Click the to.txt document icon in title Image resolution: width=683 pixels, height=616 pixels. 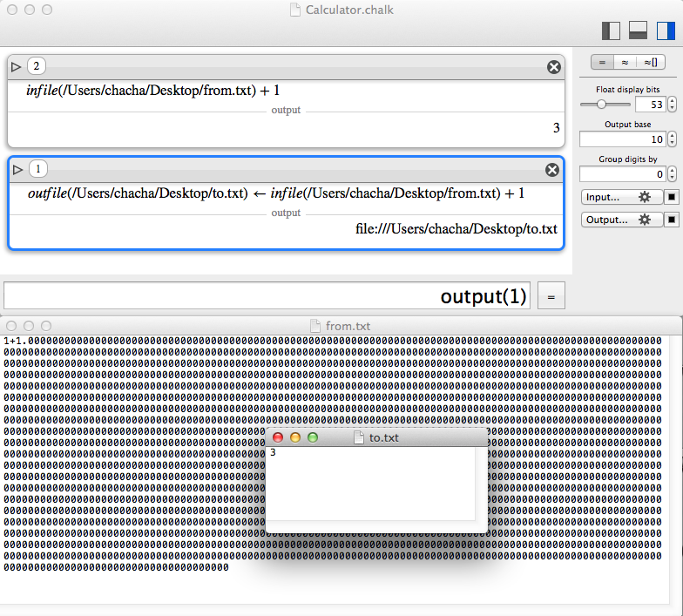coord(359,437)
